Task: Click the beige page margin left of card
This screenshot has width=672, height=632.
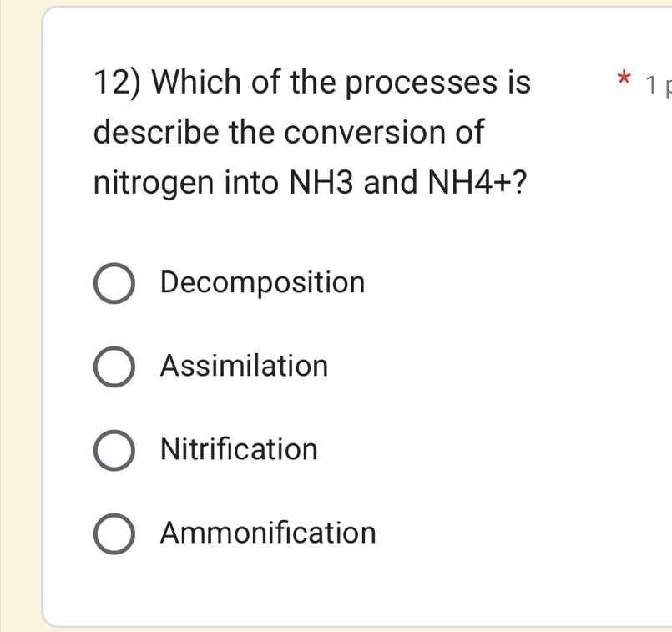Action: [x=20, y=334]
